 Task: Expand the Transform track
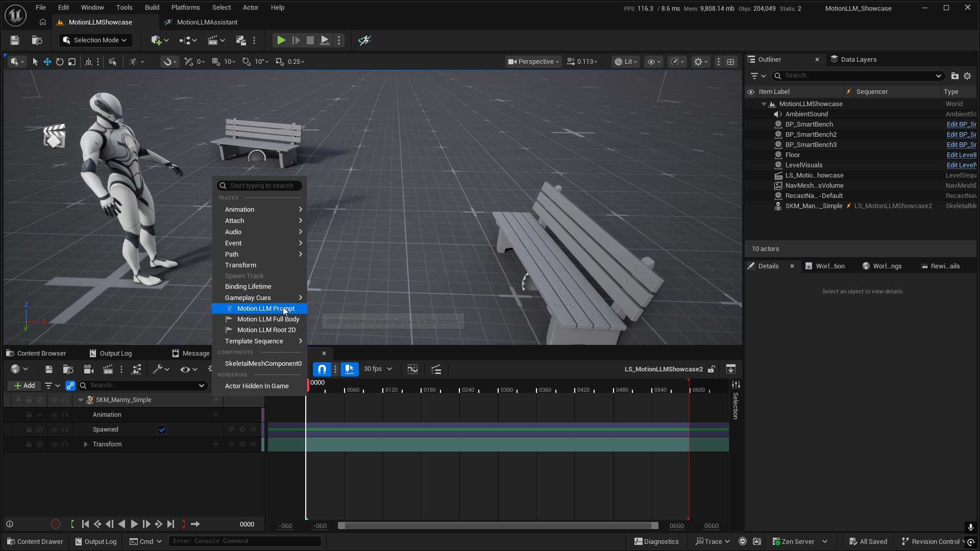pos(86,444)
